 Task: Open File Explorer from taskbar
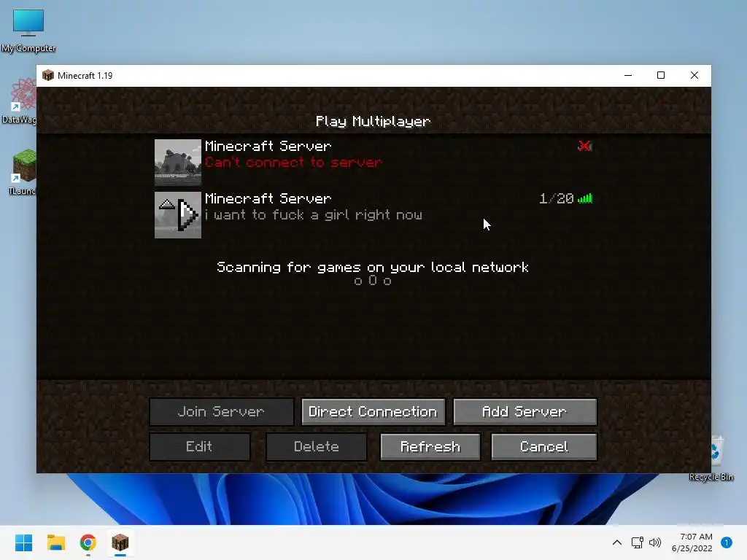55,542
